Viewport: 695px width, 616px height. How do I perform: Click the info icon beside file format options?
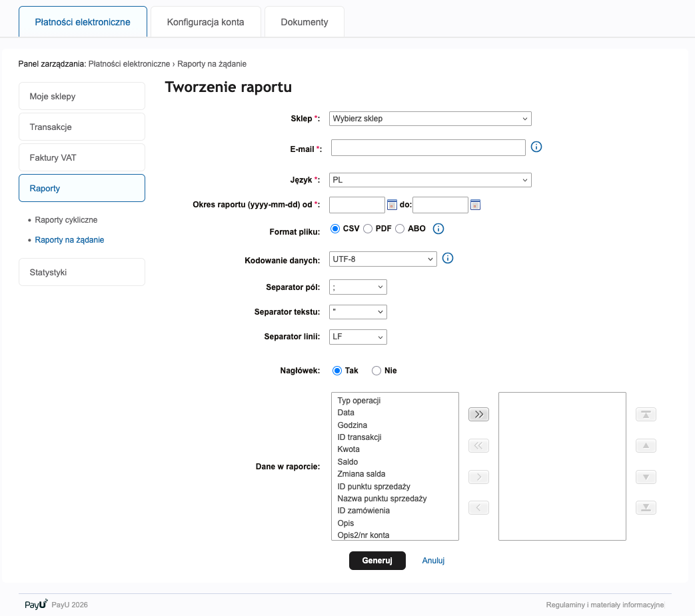tap(438, 229)
